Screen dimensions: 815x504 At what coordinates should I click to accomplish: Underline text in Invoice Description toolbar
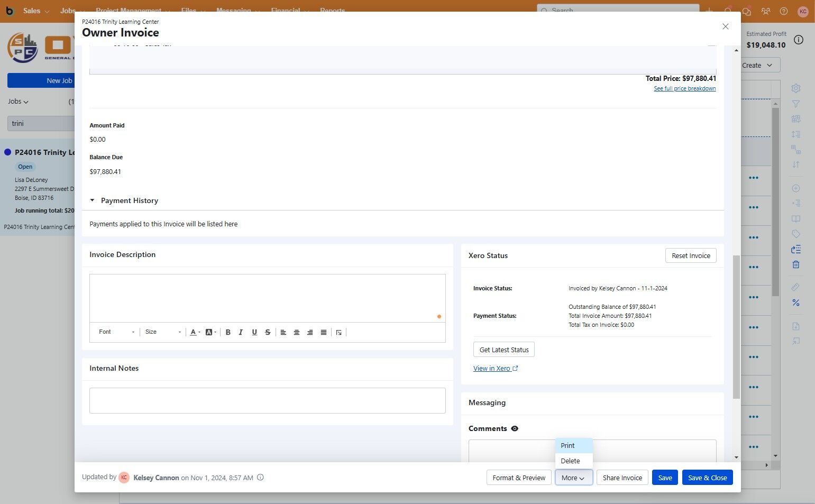(254, 332)
